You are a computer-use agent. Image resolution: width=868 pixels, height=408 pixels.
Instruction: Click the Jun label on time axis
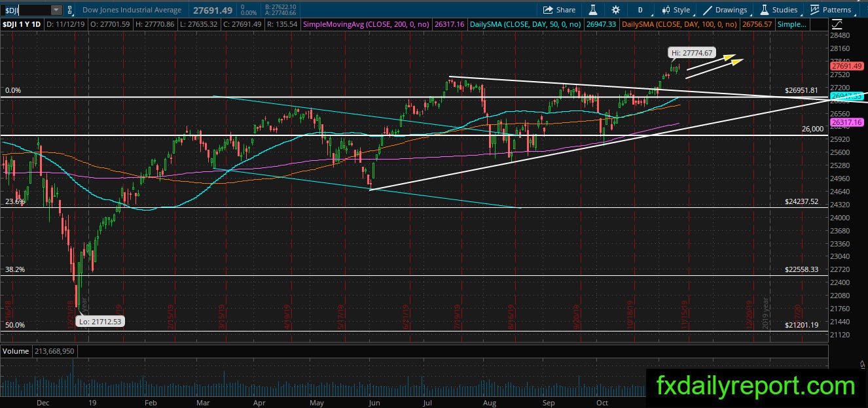pos(374,403)
